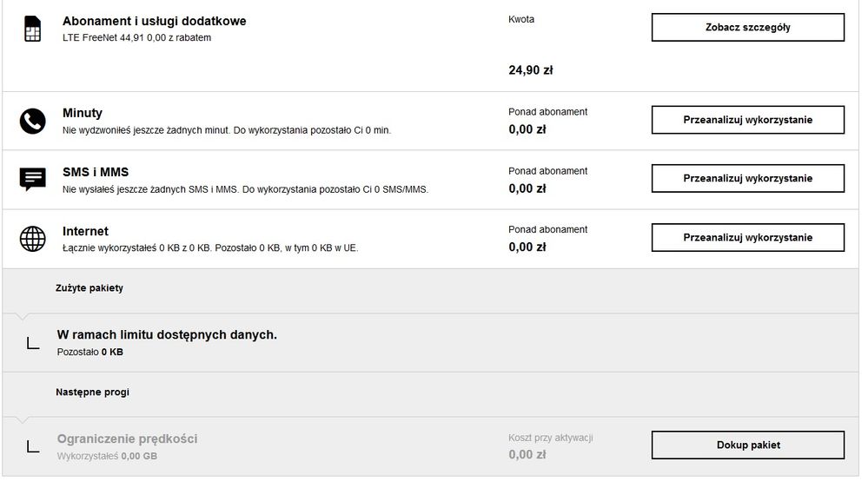Click the phone icon next to Minuty
The height and width of the screenshot is (488, 868).
click(32, 121)
